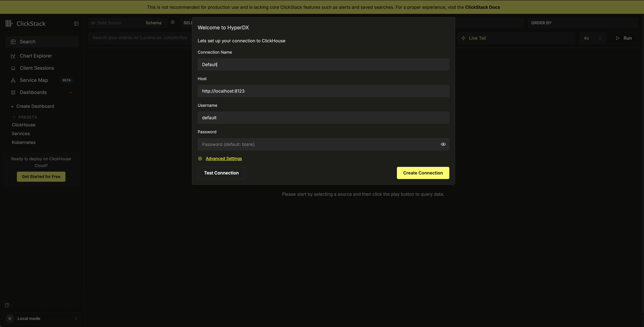The image size is (644, 327).
Task: Open the Search page in the sidebar
Action: tap(27, 42)
